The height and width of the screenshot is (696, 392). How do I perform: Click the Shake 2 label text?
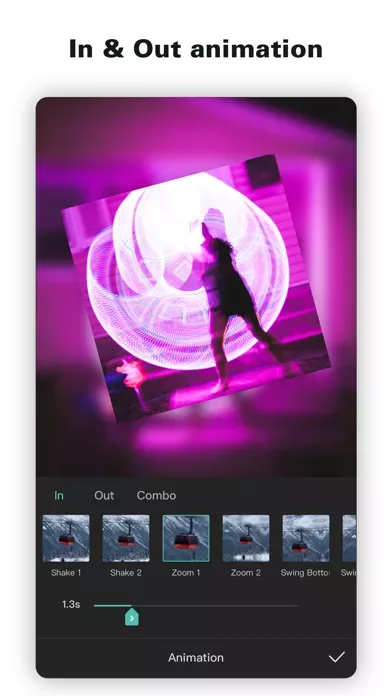click(x=126, y=573)
